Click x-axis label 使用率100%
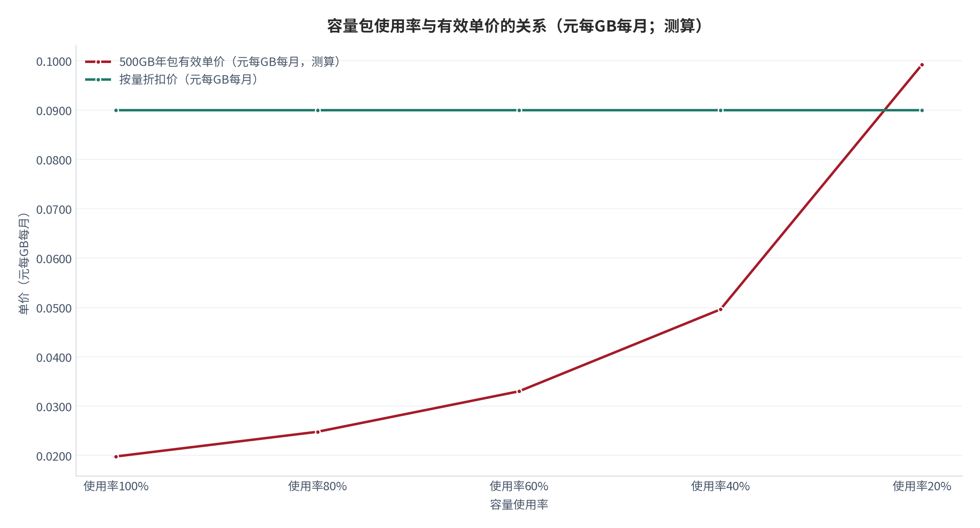Screen dimensions: 980x528 pyautogui.click(x=116, y=486)
